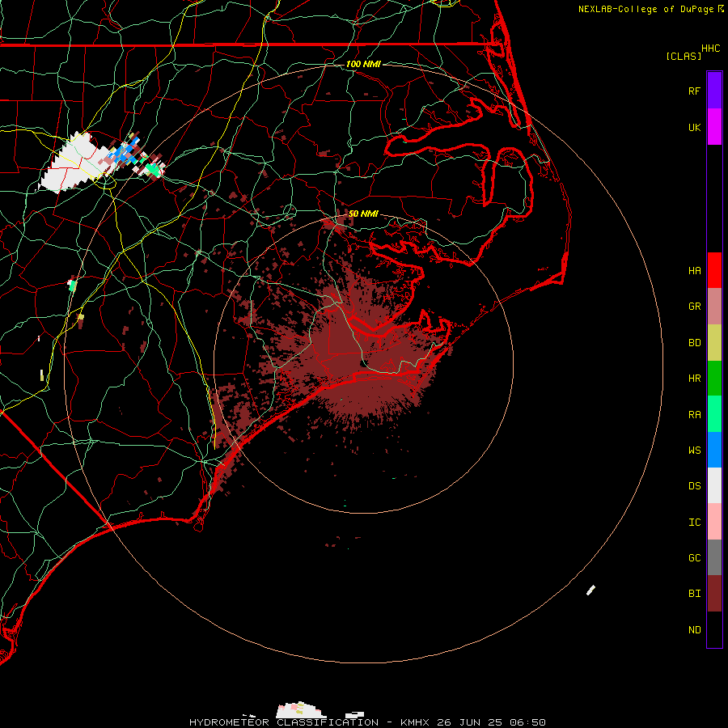
Task: Click the HHC product label
Action: (x=710, y=49)
